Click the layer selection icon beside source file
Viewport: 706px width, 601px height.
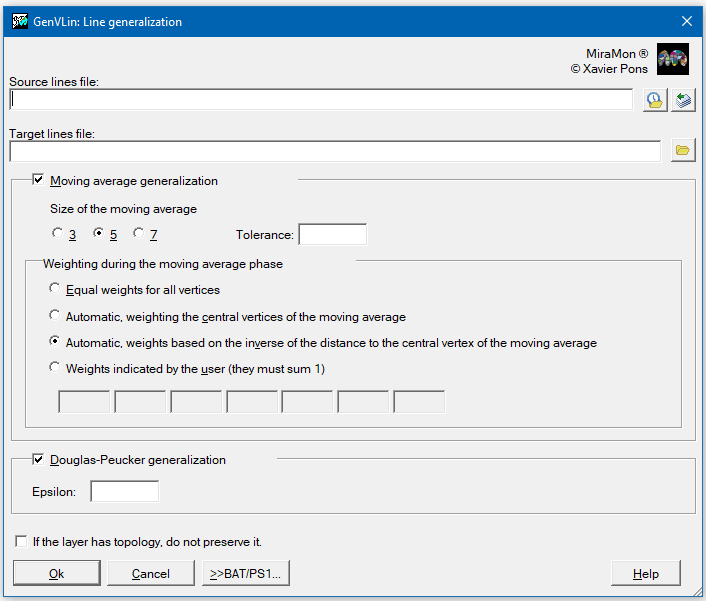pos(683,100)
